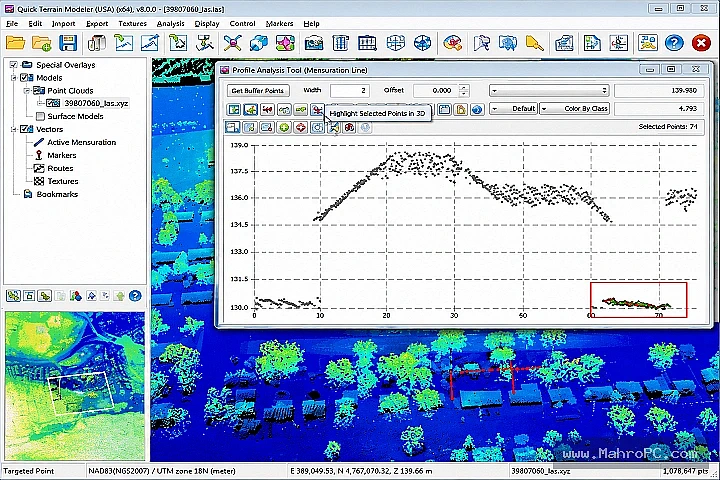This screenshot has width=720, height=480.
Task: Click the red X exit icon in main toolbar
Action: pyautogui.click(x=701, y=43)
